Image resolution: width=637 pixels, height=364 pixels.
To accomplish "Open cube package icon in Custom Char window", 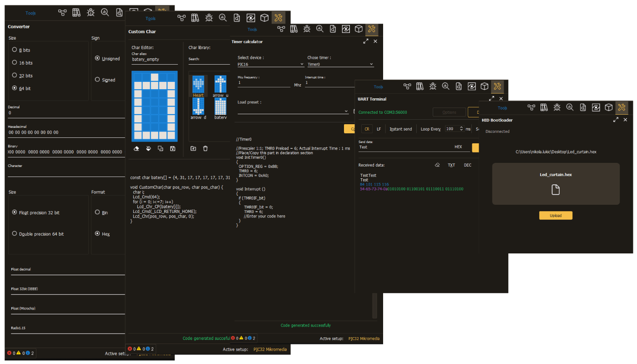I will coord(264,18).
